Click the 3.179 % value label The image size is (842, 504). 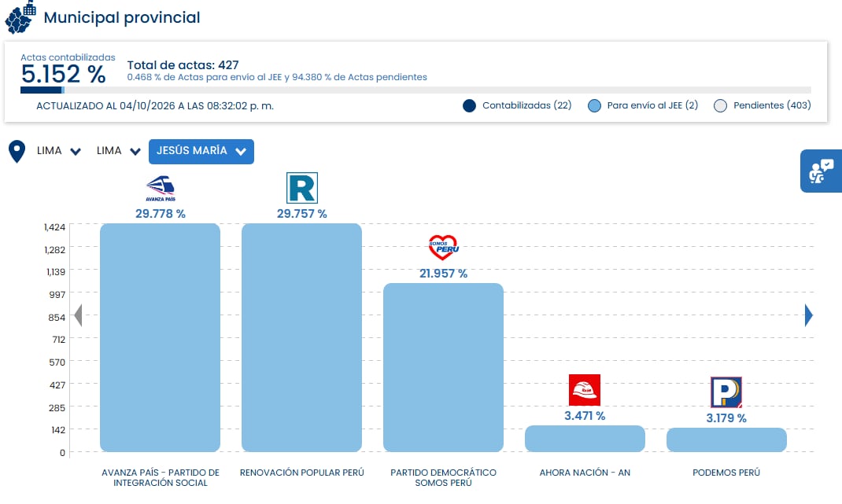(726, 418)
